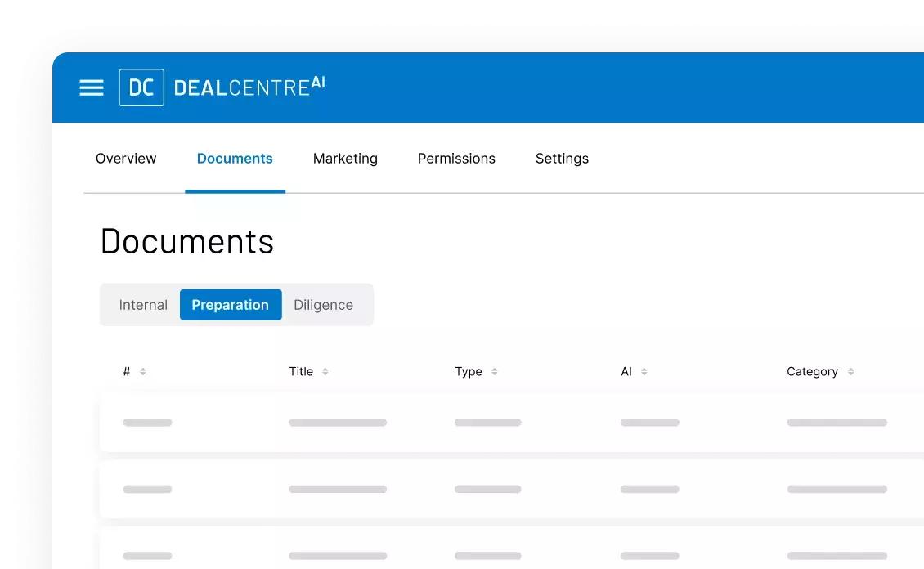Viewport: 924px width, 569px height.
Task: Click the AI column header text
Action: [626, 372]
